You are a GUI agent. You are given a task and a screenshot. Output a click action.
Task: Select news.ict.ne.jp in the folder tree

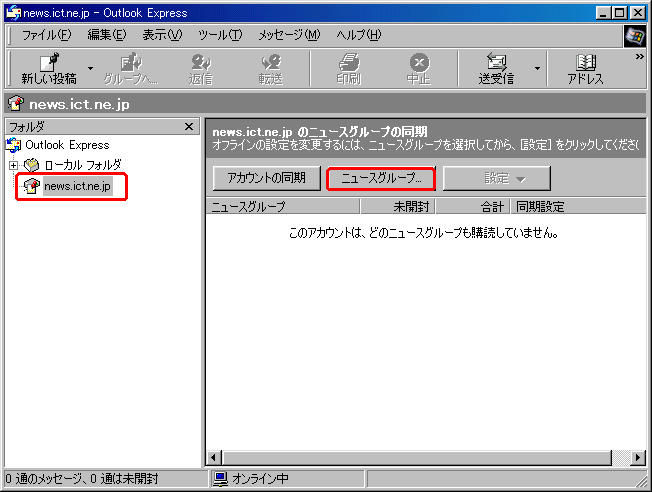tap(77, 186)
